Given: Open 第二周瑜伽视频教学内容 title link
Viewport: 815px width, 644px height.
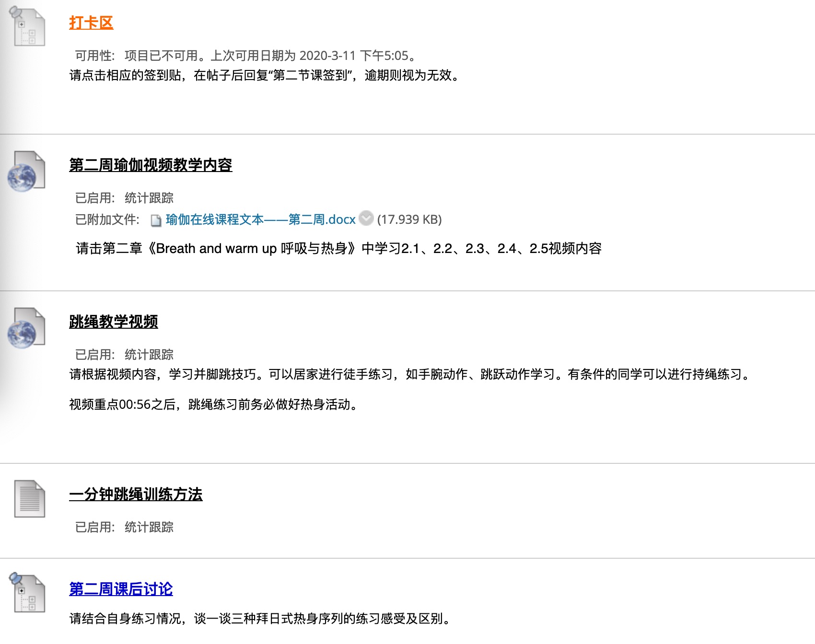Looking at the screenshot, I should [151, 165].
